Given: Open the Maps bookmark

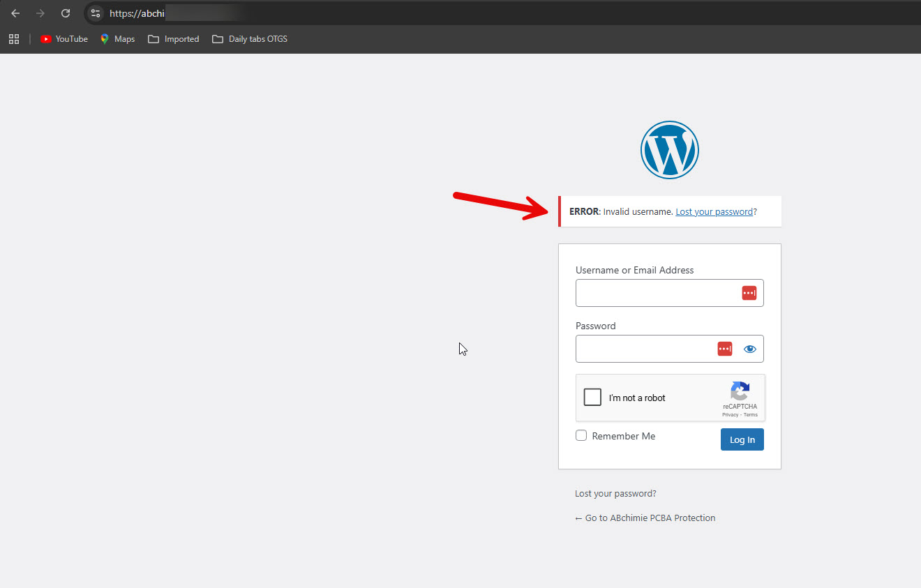Looking at the screenshot, I should pos(117,39).
